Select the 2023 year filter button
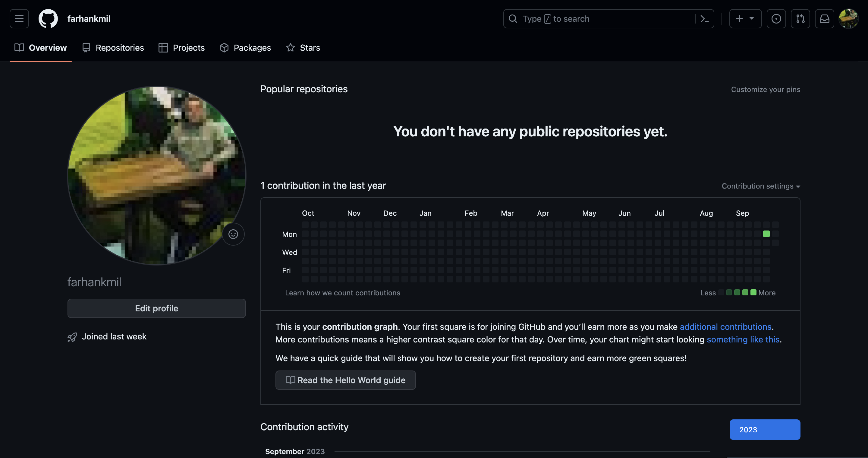Viewport: 868px width, 458px height. click(765, 429)
